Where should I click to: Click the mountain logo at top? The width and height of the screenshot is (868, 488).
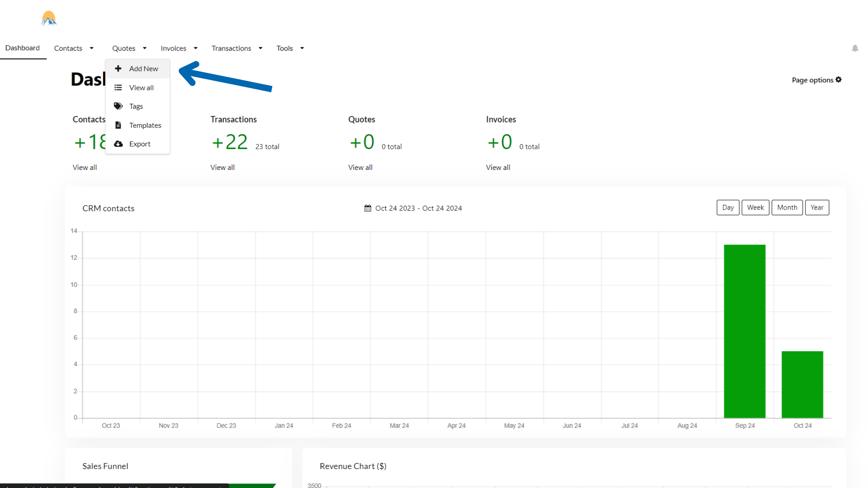[49, 18]
